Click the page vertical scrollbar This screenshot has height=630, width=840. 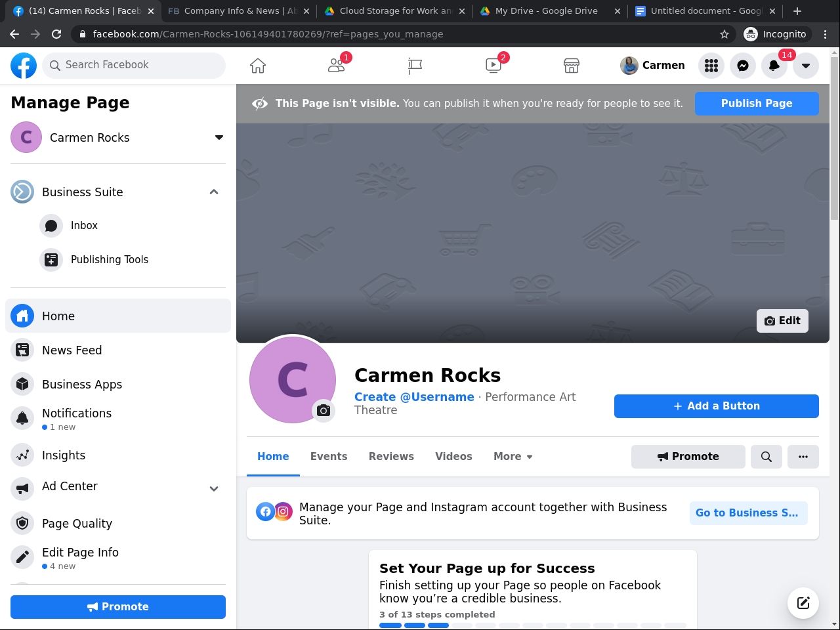click(x=835, y=138)
